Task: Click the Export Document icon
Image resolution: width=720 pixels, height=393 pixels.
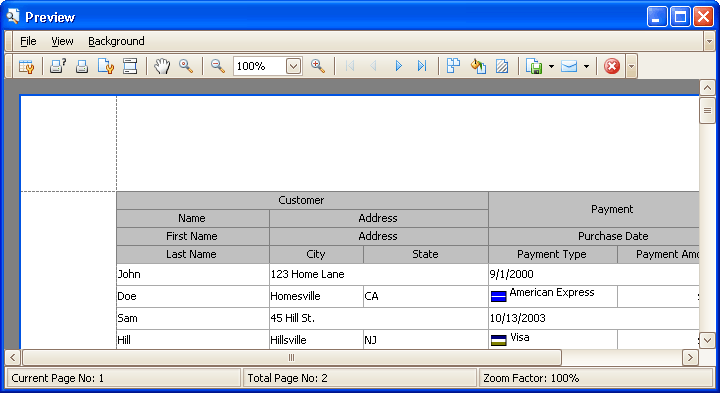Action: (x=534, y=67)
